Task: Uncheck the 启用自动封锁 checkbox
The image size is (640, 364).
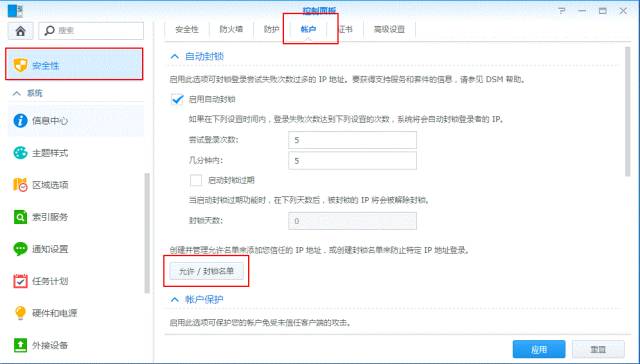Action: click(177, 99)
